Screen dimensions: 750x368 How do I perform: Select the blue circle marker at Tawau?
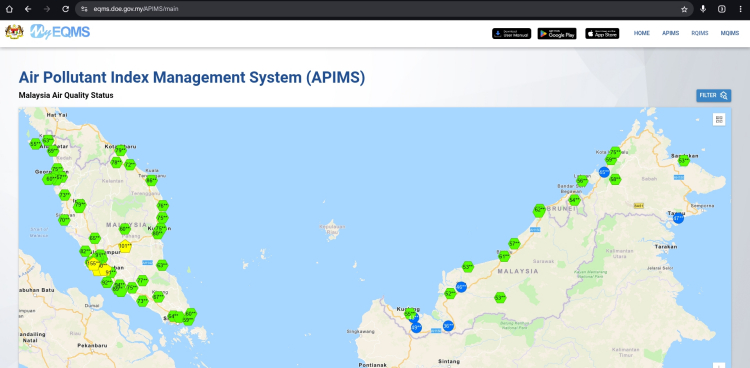coord(678,218)
